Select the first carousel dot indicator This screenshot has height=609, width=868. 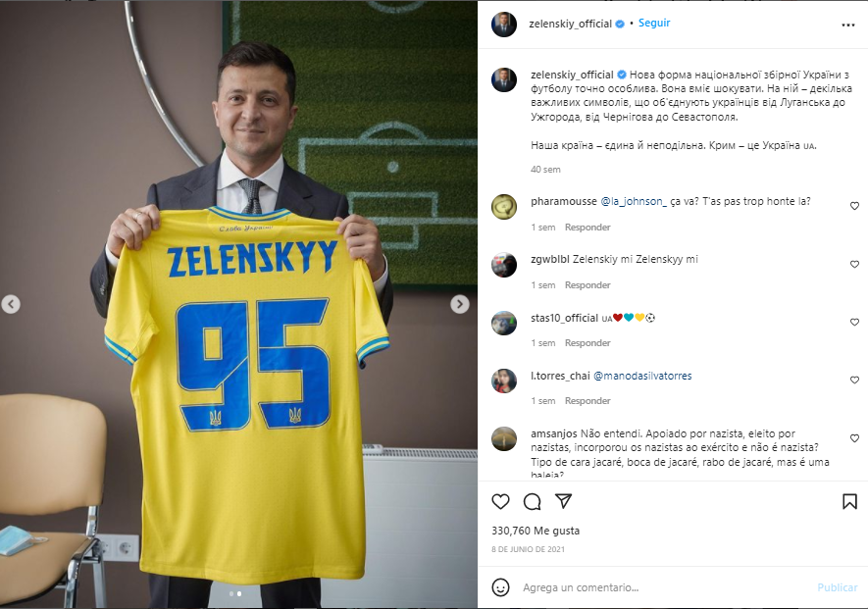(x=231, y=593)
